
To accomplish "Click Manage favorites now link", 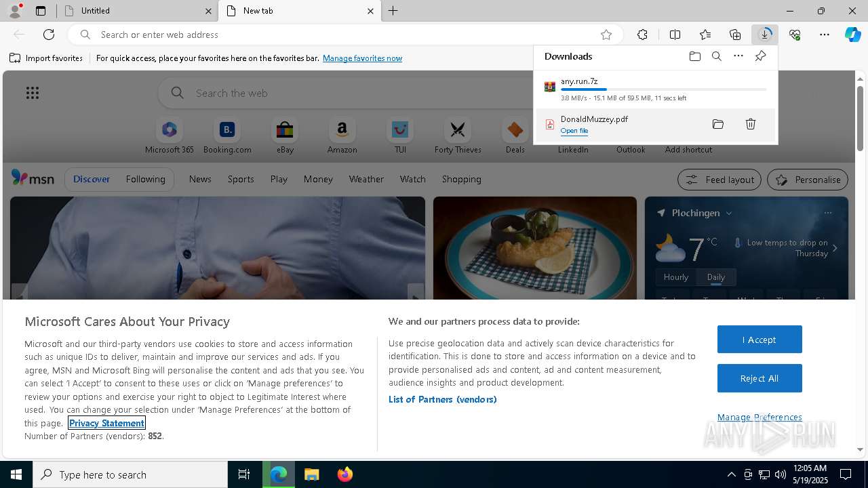I will point(362,58).
